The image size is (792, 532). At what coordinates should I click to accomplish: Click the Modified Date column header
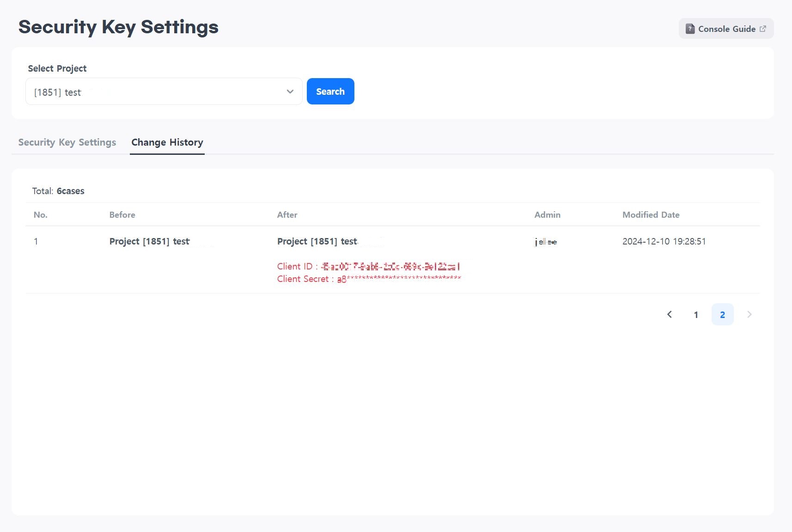tap(651, 214)
